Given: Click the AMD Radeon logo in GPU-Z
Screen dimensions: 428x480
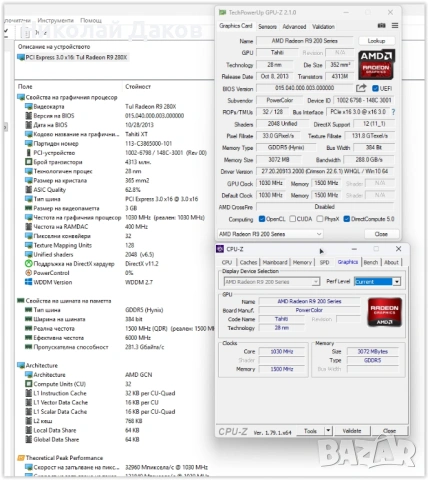Looking at the screenshot, I should click(x=376, y=65).
